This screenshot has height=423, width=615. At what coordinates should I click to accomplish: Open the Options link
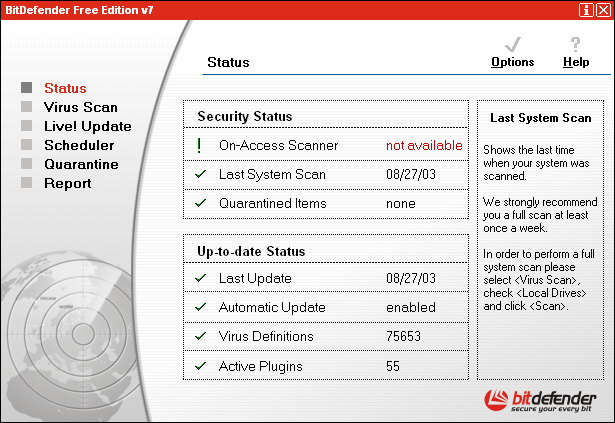pyautogui.click(x=513, y=62)
